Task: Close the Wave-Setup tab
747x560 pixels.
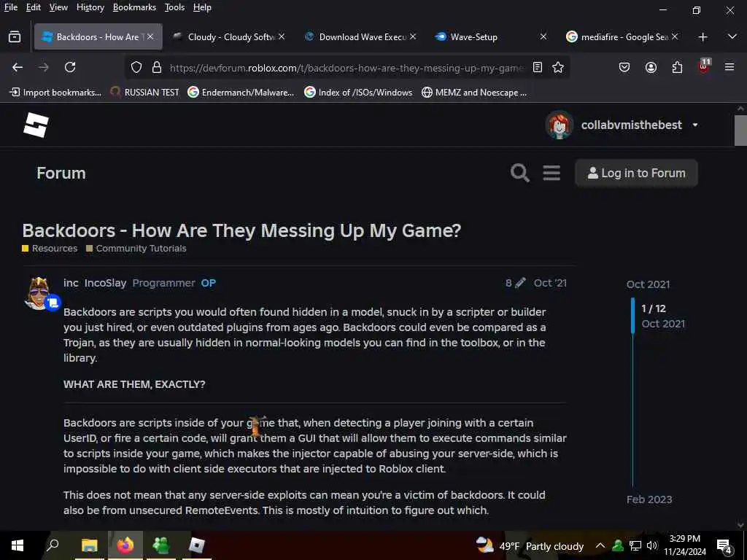Action: coord(543,36)
